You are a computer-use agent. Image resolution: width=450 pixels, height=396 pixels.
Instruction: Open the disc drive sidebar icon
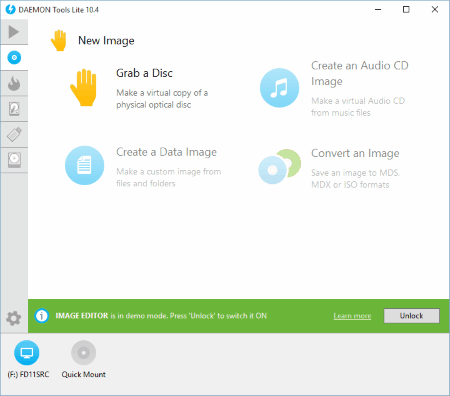[14, 160]
